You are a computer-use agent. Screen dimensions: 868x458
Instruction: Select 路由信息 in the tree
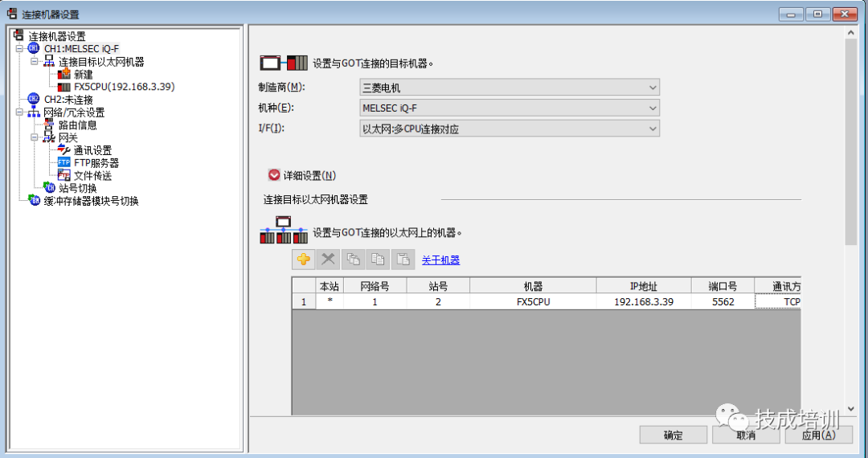point(78,125)
